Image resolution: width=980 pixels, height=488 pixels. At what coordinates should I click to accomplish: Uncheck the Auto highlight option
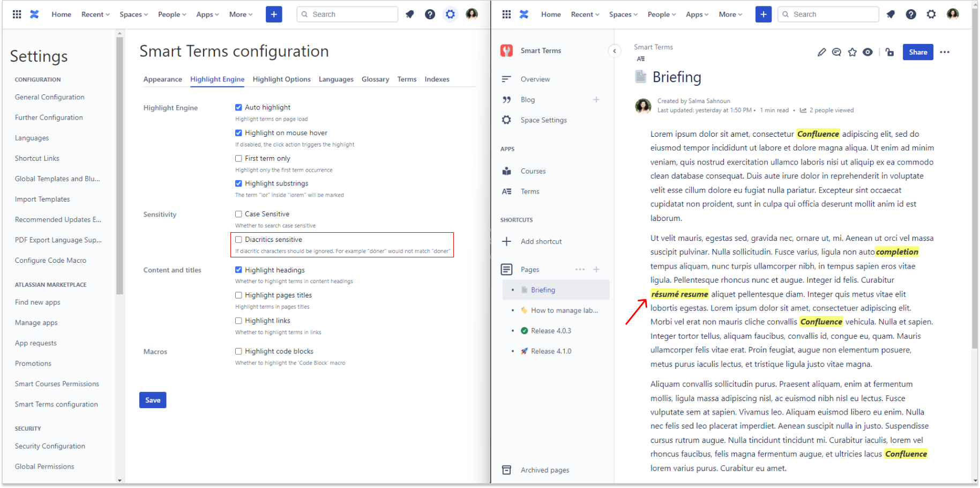click(238, 107)
